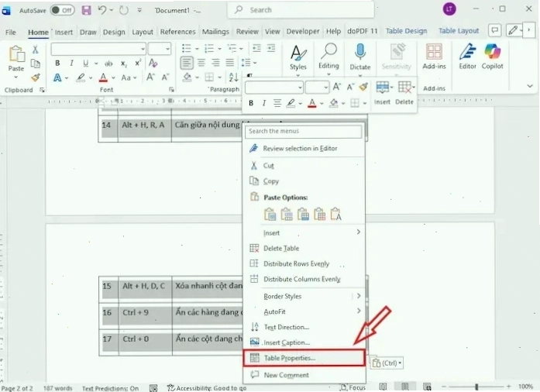The image size is (540, 392).
Task: Click the Search box in title bar
Action: click(x=301, y=10)
